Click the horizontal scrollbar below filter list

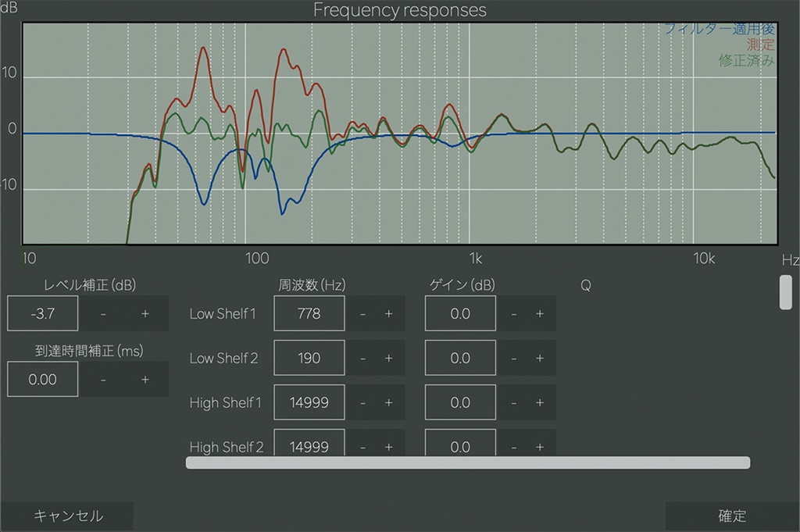[x=468, y=462]
